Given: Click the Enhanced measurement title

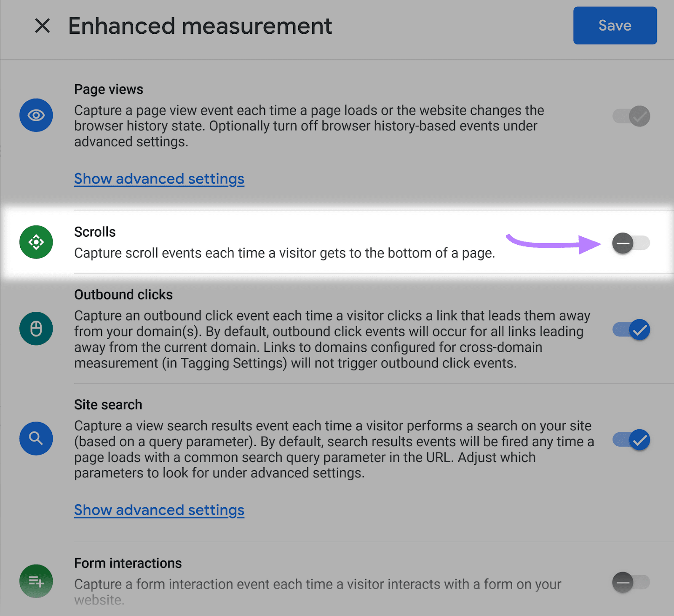Looking at the screenshot, I should click(x=200, y=26).
